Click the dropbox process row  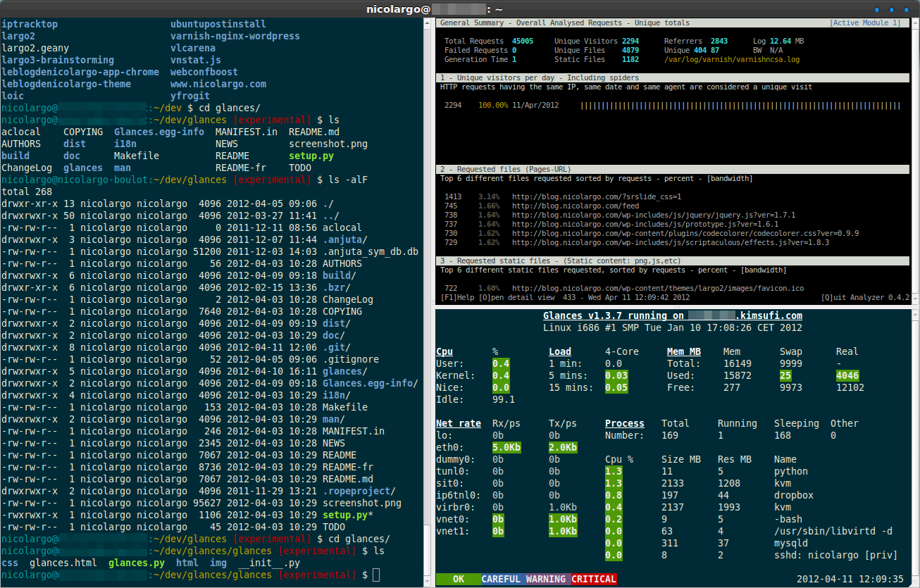click(793, 495)
